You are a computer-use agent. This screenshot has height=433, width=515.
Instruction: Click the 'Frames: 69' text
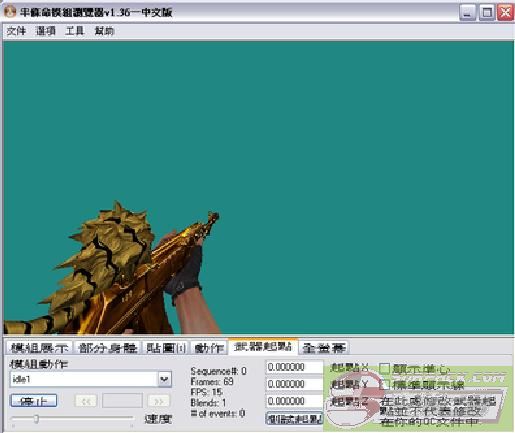click(x=212, y=381)
